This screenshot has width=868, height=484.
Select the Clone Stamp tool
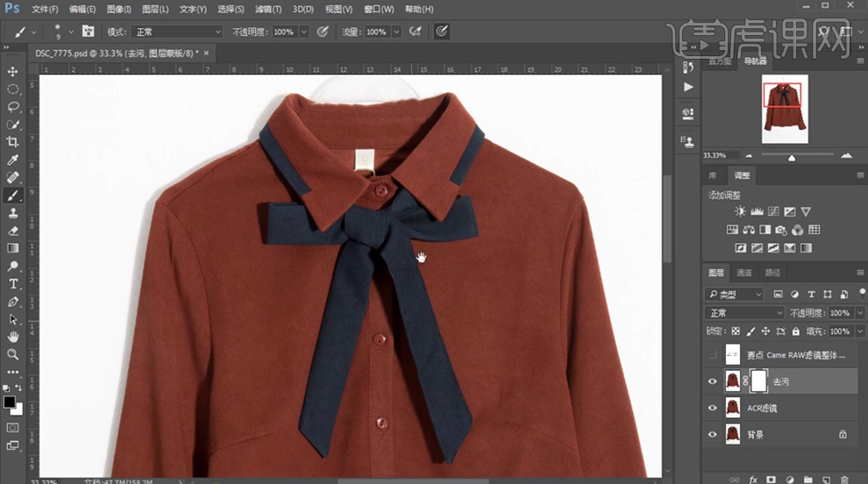click(x=13, y=213)
